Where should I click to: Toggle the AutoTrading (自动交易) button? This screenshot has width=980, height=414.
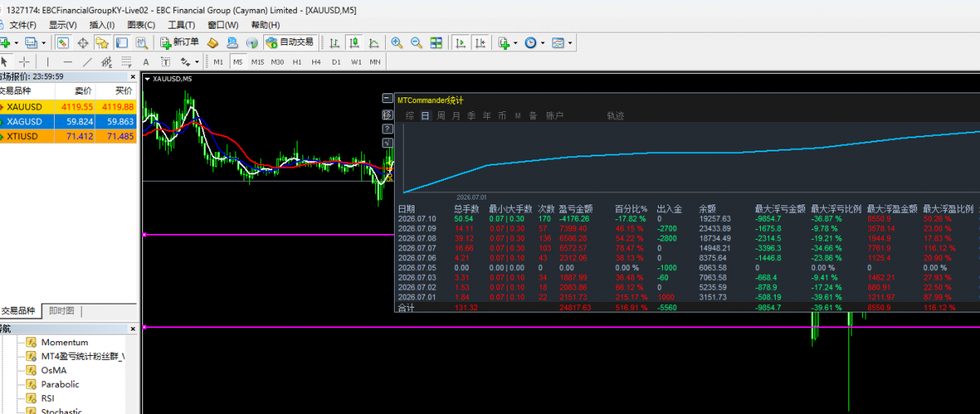[289, 43]
